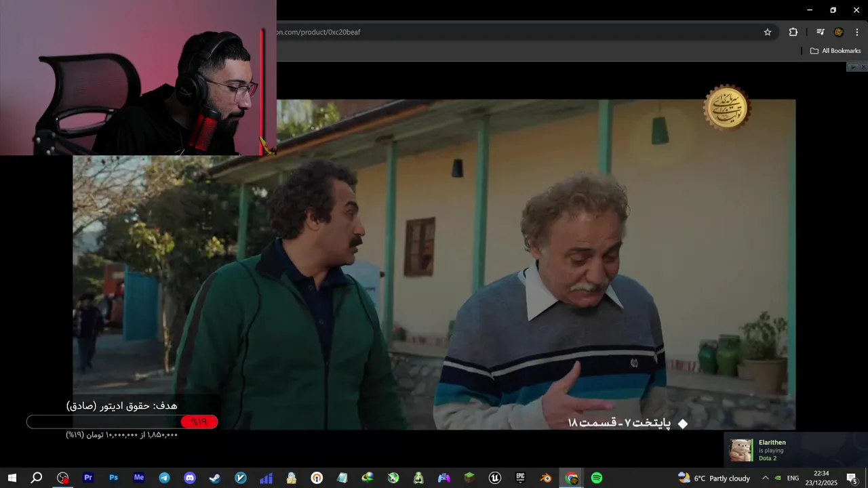Open Minecraft from the taskbar
The width and height of the screenshot is (868, 488).
pos(469,478)
